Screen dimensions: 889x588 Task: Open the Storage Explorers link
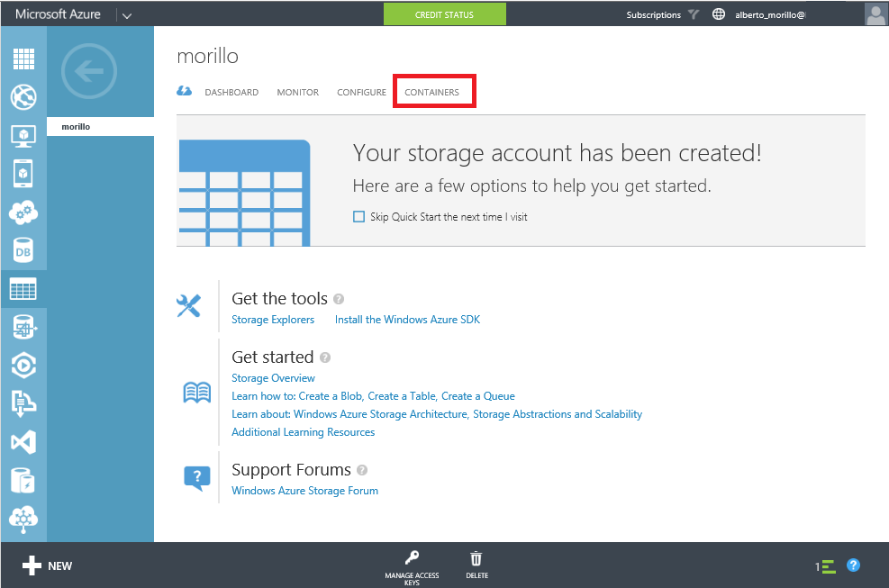pos(273,320)
